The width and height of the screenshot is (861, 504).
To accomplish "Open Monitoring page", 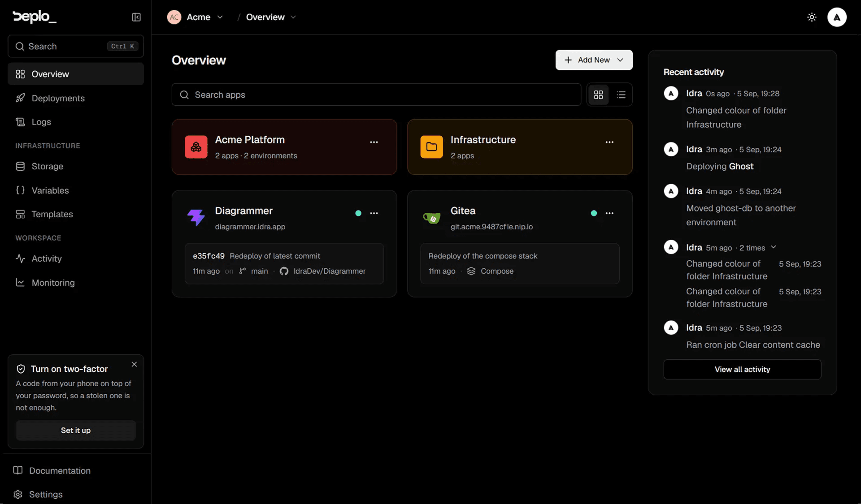I will [76, 283].
